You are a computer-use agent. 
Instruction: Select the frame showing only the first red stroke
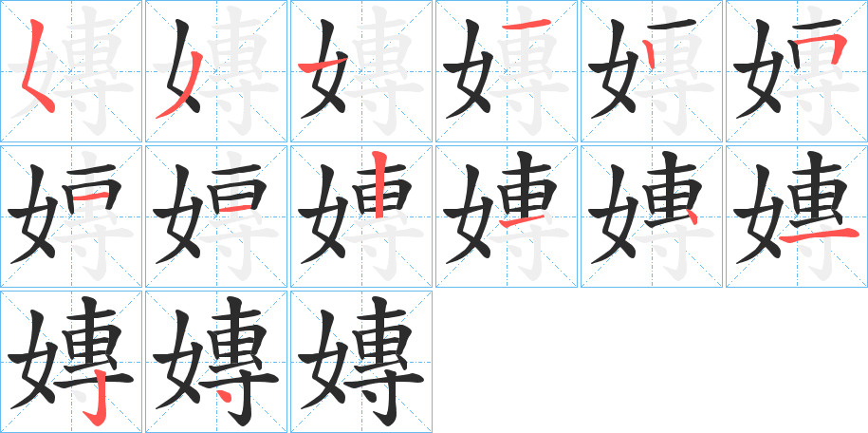tap(71, 71)
